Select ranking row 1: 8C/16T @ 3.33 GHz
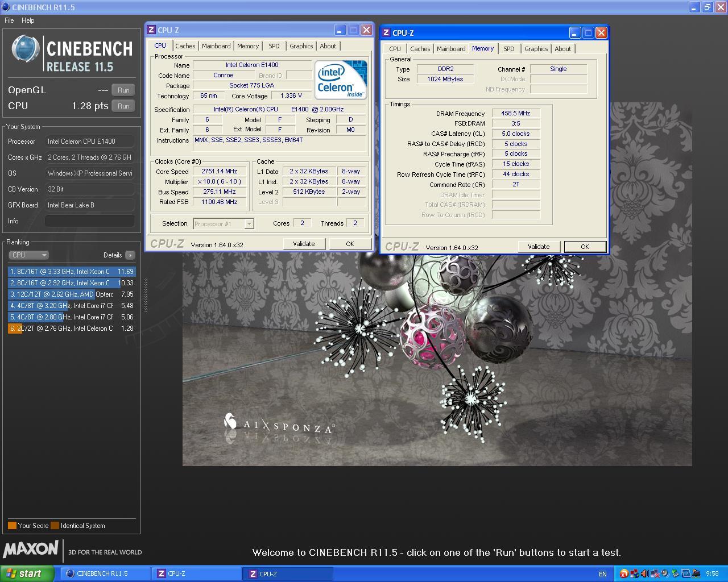Image resolution: width=728 pixels, height=582 pixels. click(72, 272)
